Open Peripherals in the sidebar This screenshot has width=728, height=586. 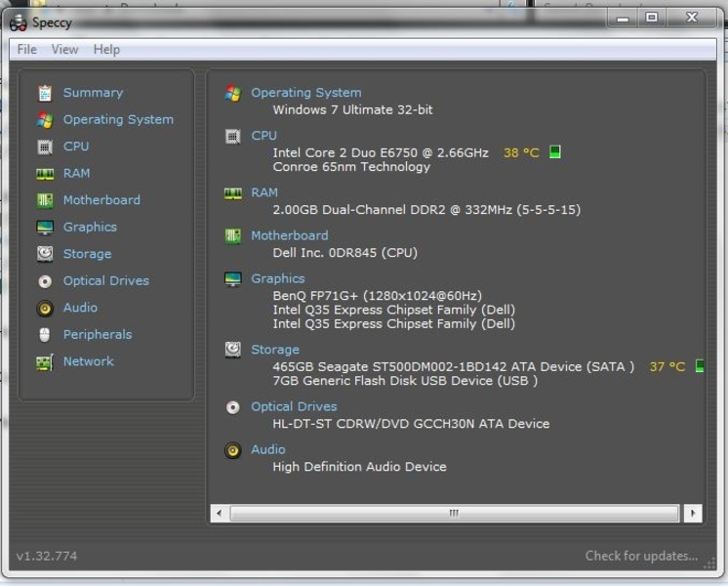point(98,335)
